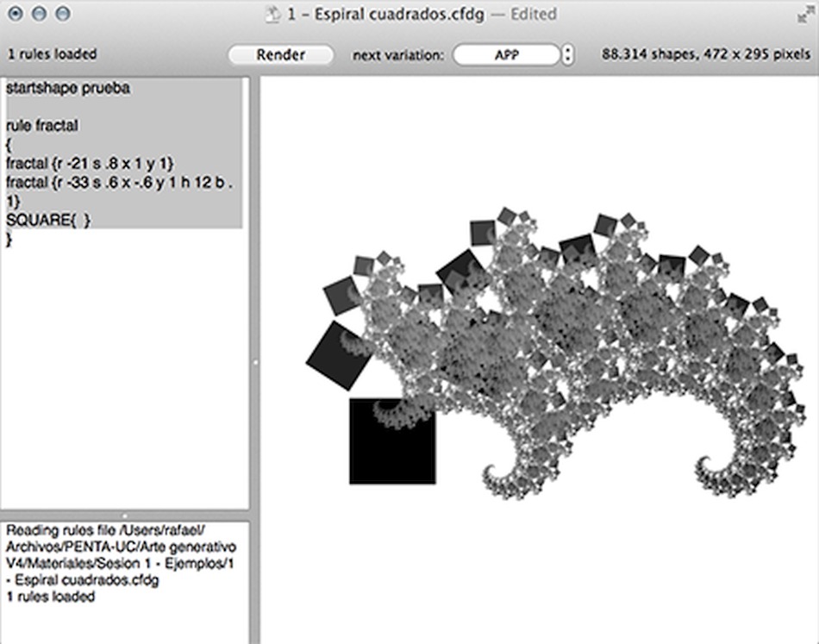Zoom the window with the green button

pyautogui.click(x=63, y=14)
